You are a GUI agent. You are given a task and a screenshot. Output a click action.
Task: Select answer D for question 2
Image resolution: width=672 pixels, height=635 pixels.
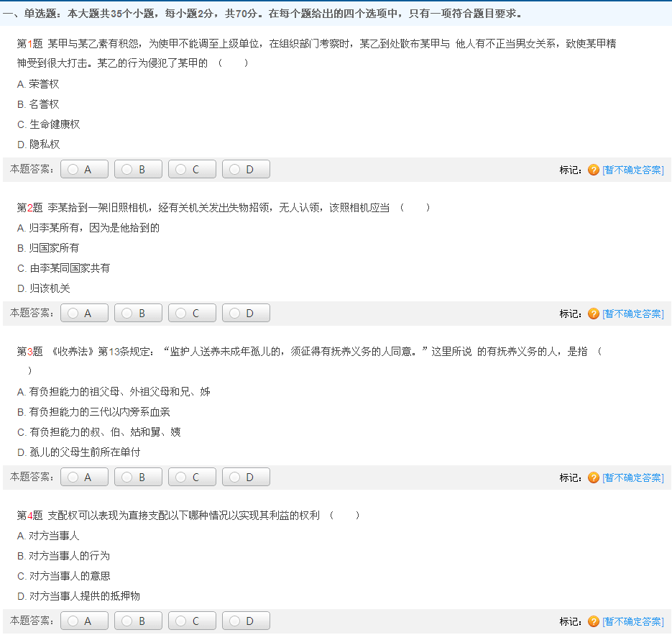(246, 314)
